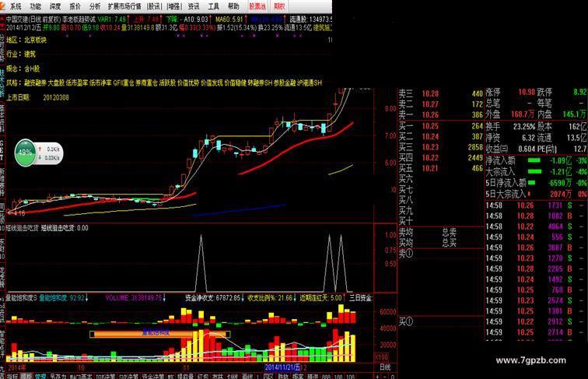The image size is (588, 379).
Task: Select the trade row with volume 1731
Action: click(x=536, y=205)
